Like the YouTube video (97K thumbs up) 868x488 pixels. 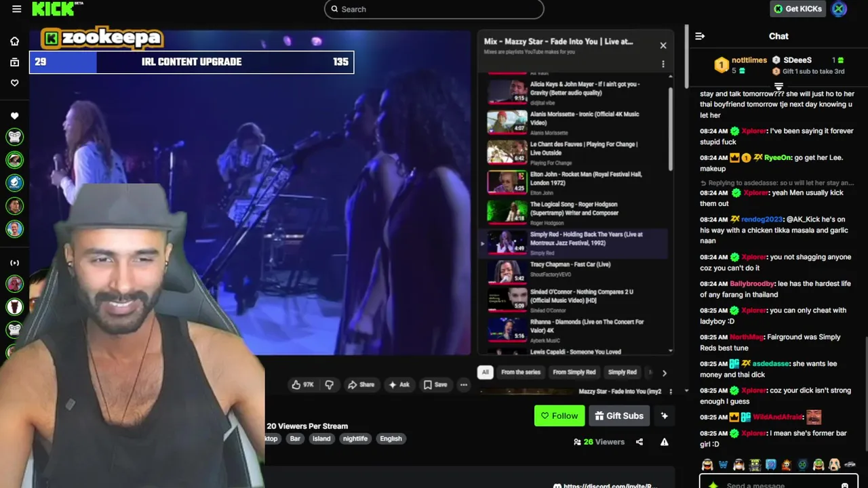click(x=303, y=384)
